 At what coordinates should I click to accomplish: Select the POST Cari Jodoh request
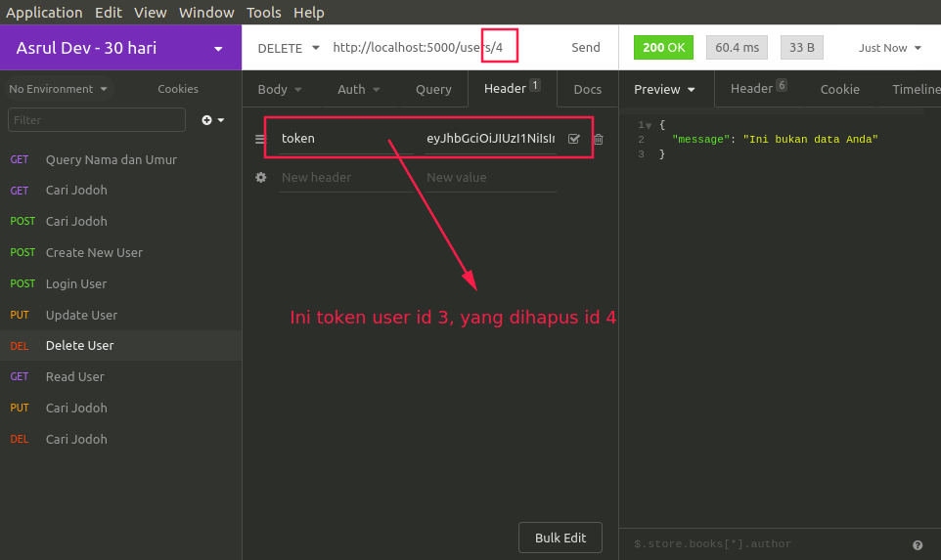coord(120,221)
